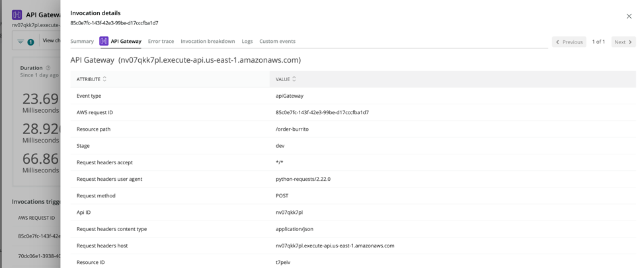Click the 'Stage' attribute label

pyautogui.click(x=83, y=146)
